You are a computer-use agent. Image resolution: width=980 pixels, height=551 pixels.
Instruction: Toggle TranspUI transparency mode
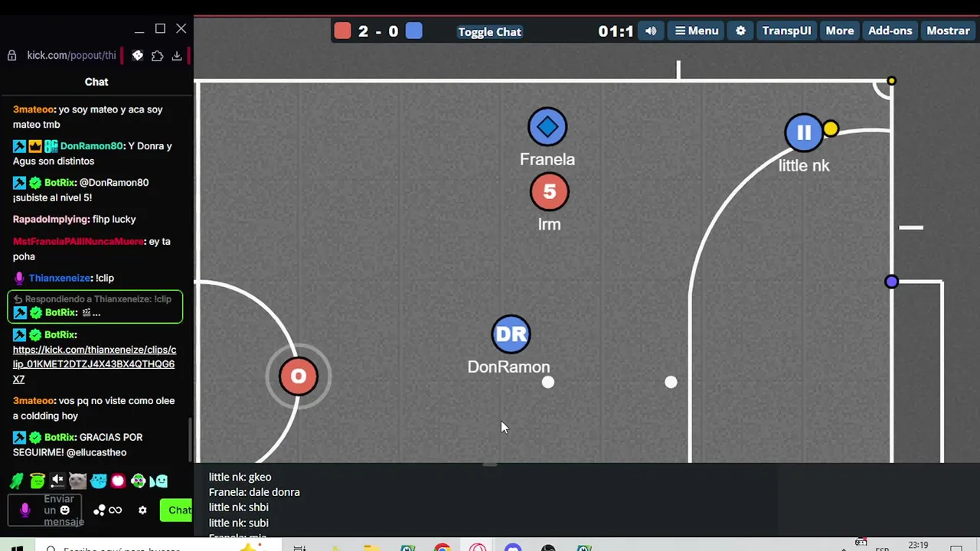[x=786, y=31]
